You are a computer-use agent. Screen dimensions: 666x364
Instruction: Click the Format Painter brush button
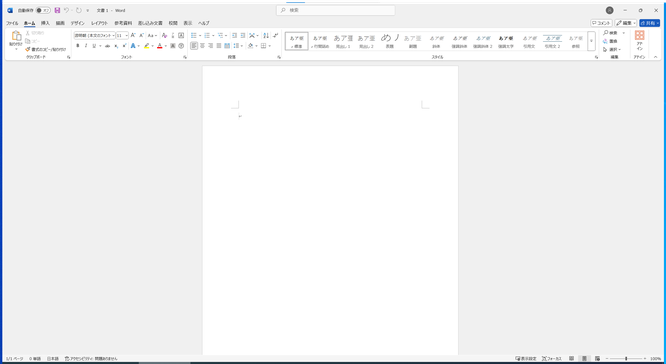point(45,49)
